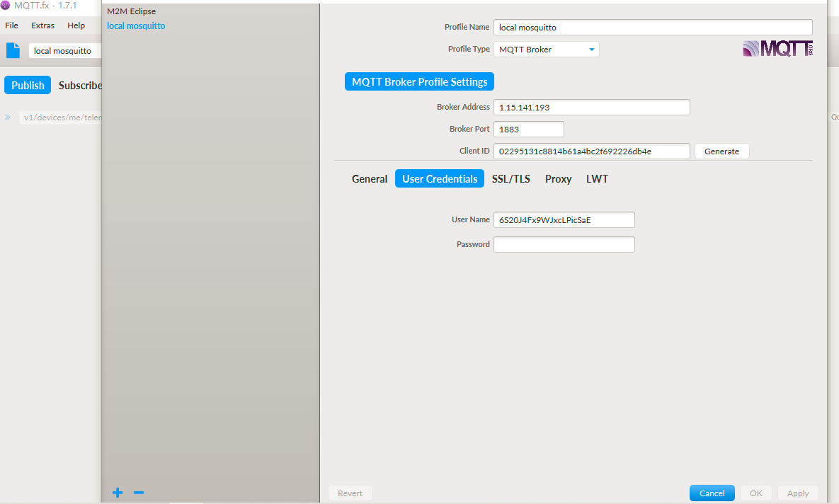Select the User Credentials tab
This screenshot has height=504, width=839.
(x=440, y=178)
